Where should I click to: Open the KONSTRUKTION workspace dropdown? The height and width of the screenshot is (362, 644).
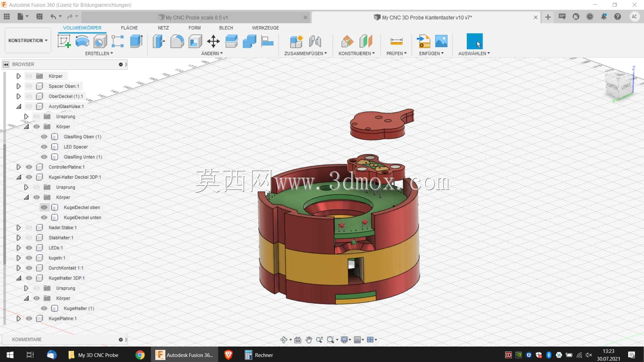point(28,40)
